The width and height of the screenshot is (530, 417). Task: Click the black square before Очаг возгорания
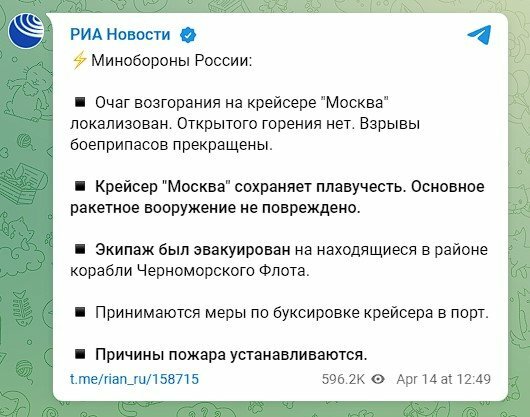(80, 102)
